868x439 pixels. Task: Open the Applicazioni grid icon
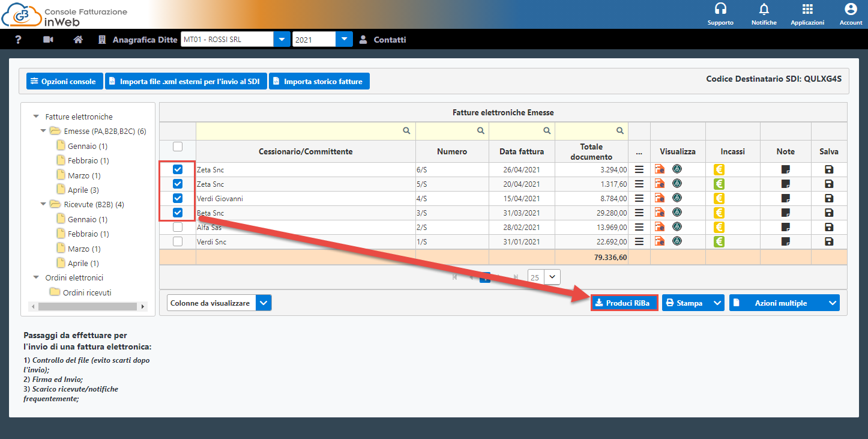tap(807, 9)
